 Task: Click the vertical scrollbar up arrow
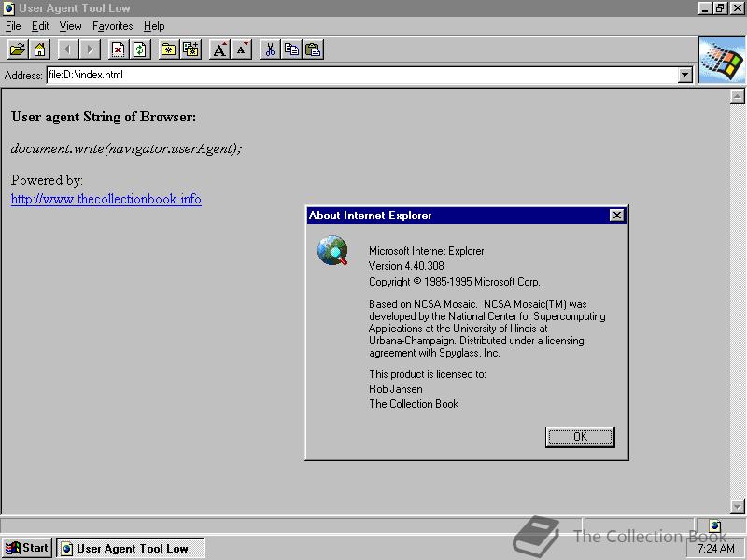tap(737, 97)
